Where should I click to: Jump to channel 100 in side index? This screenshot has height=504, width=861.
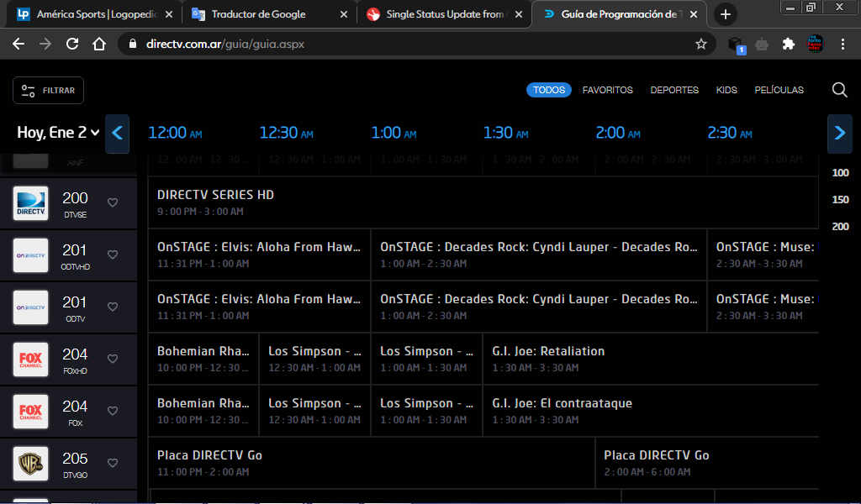coord(840,173)
